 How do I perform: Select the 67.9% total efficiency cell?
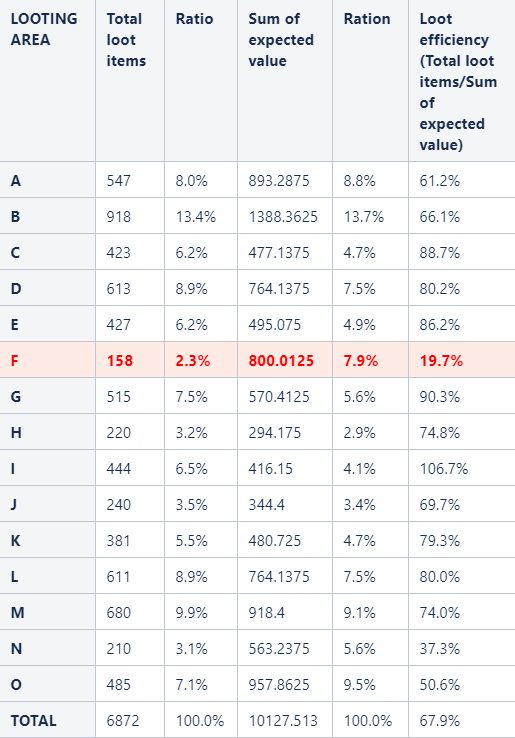(x=440, y=721)
